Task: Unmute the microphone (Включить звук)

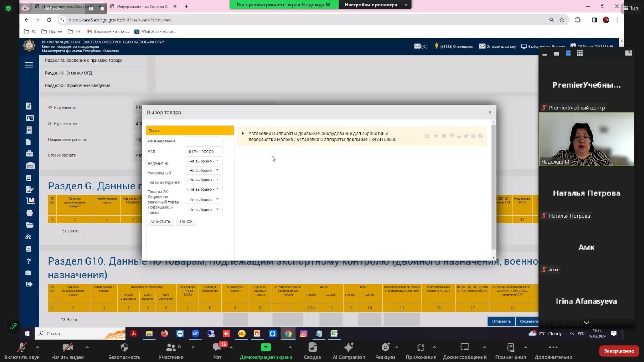Action: tap(22, 351)
